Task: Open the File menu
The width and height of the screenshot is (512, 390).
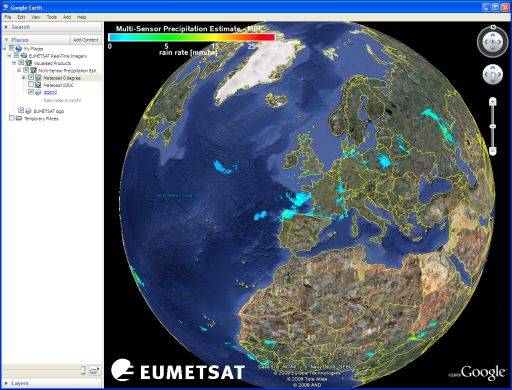Action: 8,17
